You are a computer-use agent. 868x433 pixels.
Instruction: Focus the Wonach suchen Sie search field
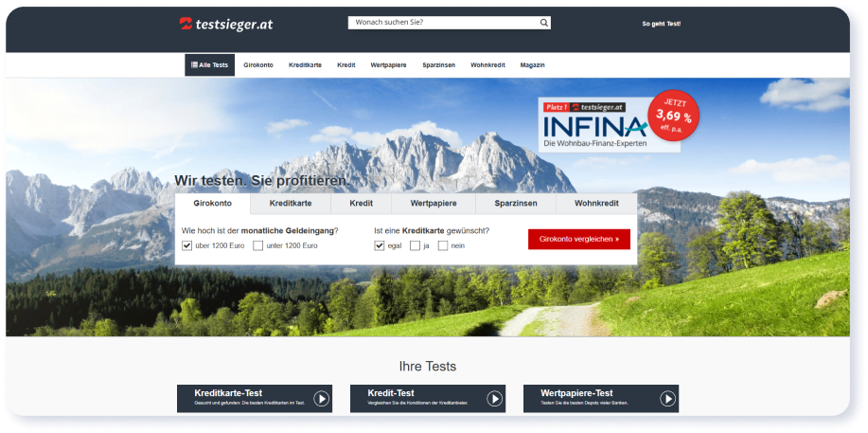(x=440, y=23)
